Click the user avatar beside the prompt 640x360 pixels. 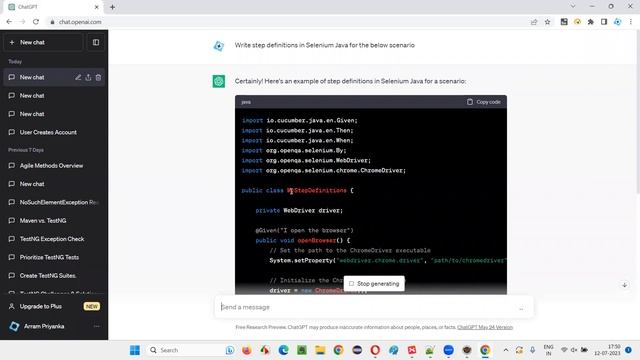[219, 46]
